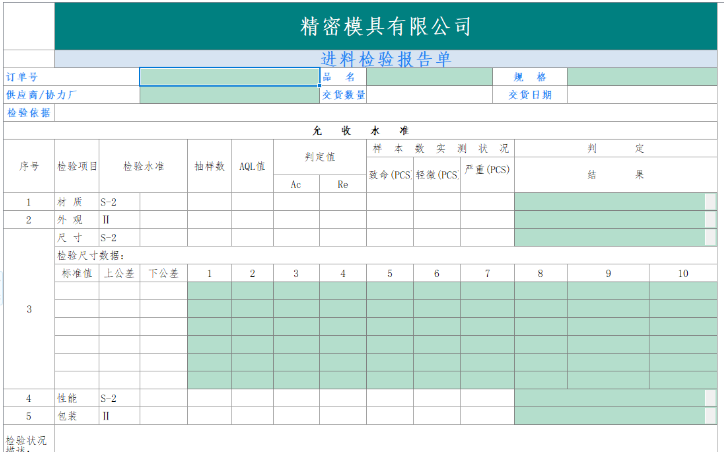Click the 允收水准 header cell
The image size is (724, 452).
click(x=360, y=130)
